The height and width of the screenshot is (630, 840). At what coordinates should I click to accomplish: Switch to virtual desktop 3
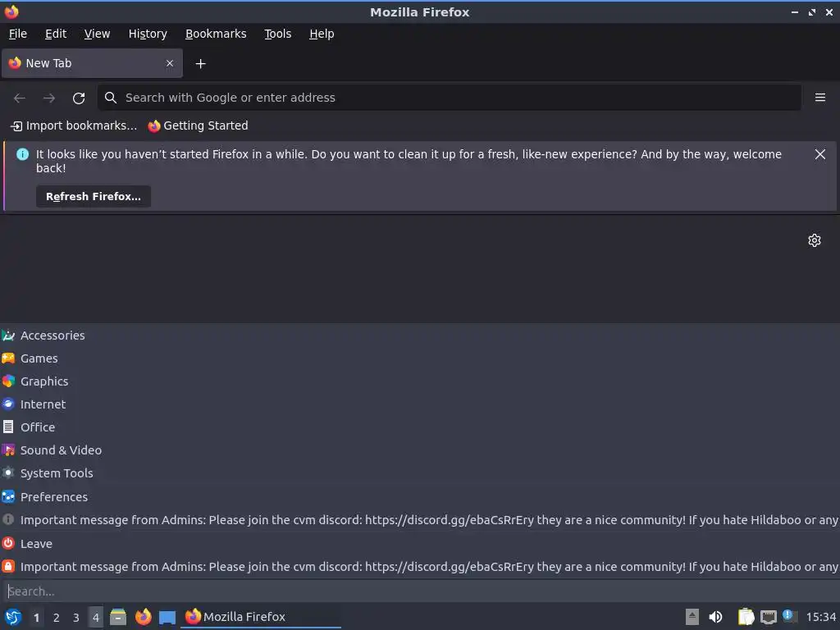click(x=76, y=618)
